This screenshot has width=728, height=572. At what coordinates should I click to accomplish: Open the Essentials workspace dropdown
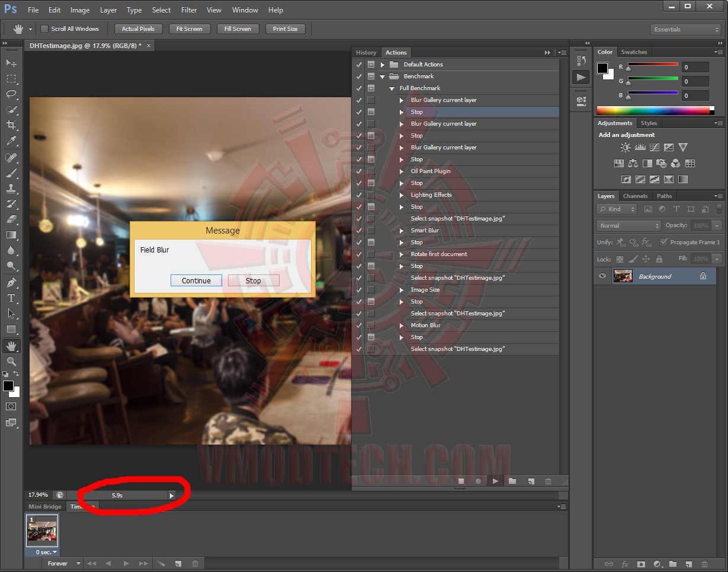click(685, 30)
